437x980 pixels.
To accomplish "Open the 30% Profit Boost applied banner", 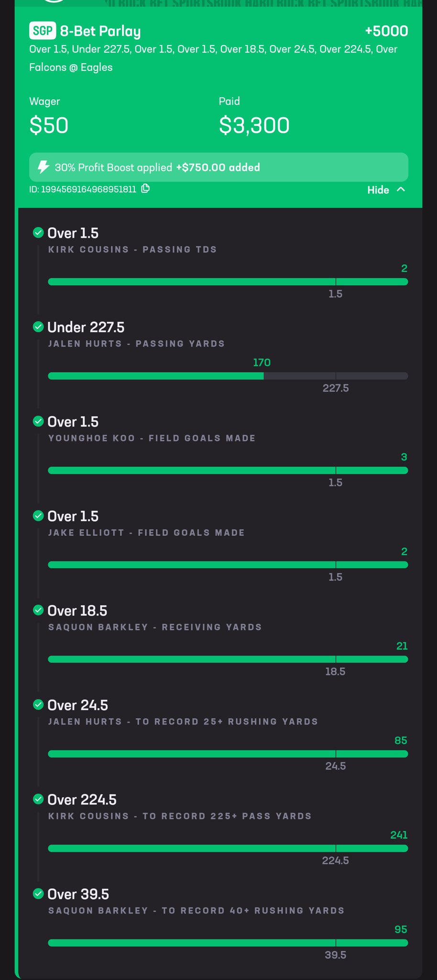I will pos(218,167).
